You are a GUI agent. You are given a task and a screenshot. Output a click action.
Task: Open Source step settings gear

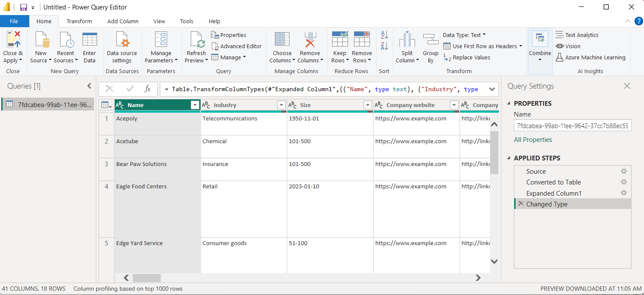(x=624, y=171)
